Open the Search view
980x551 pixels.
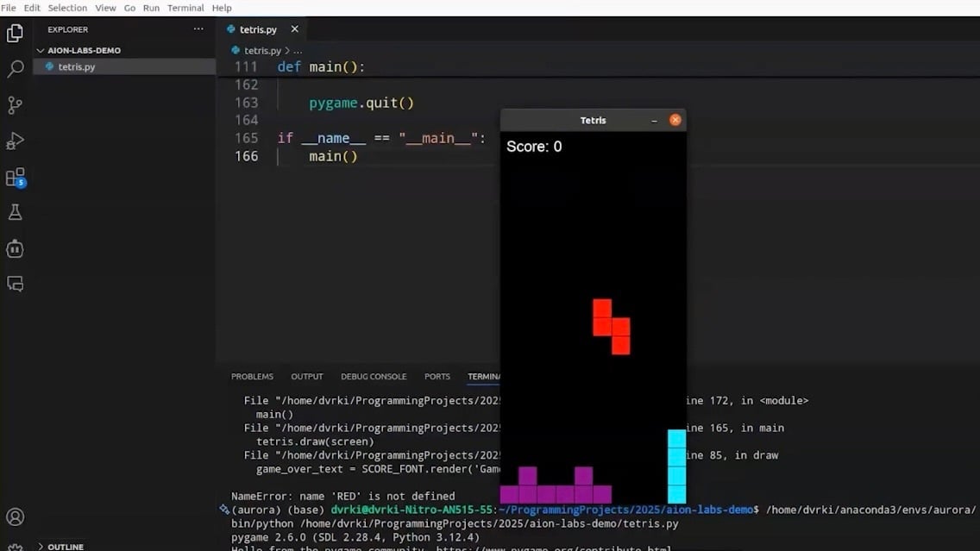15,68
